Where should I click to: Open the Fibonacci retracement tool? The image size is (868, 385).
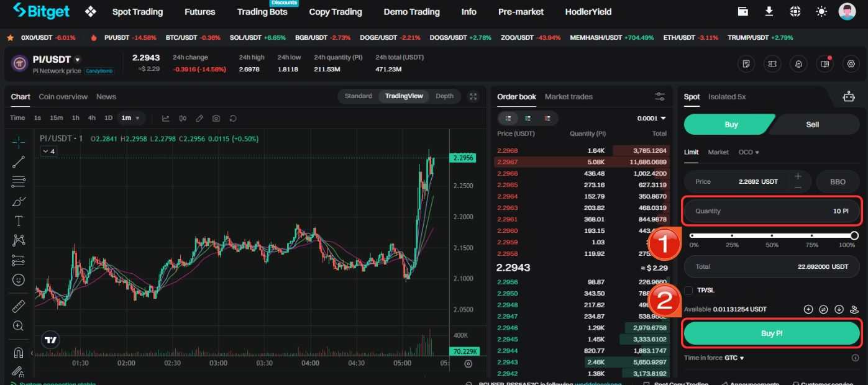19,182
